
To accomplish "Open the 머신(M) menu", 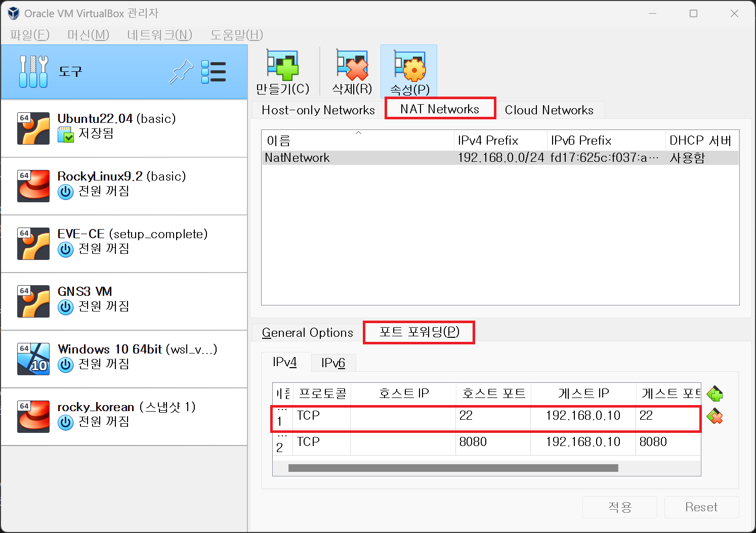I will click(x=88, y=35).
